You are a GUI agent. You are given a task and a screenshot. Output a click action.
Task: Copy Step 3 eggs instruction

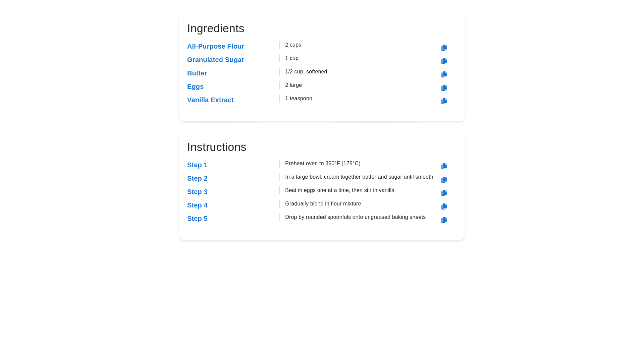(x=444, y=193)
